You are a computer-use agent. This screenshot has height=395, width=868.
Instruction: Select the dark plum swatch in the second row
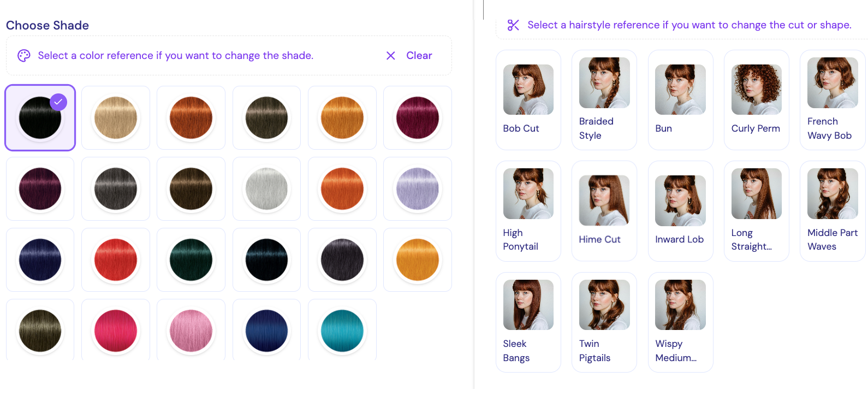(40, 188)
